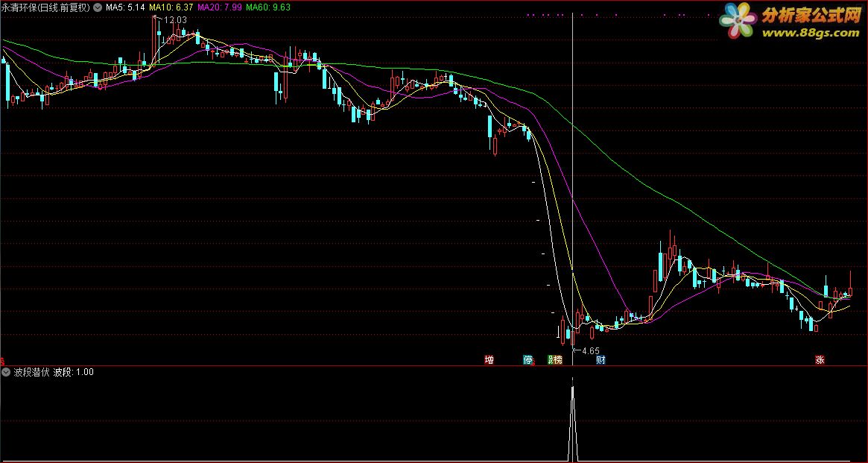Click the 永清环保(日线.前复权) chart title
This screenshot has width=868, height=463.
(46, 7)
